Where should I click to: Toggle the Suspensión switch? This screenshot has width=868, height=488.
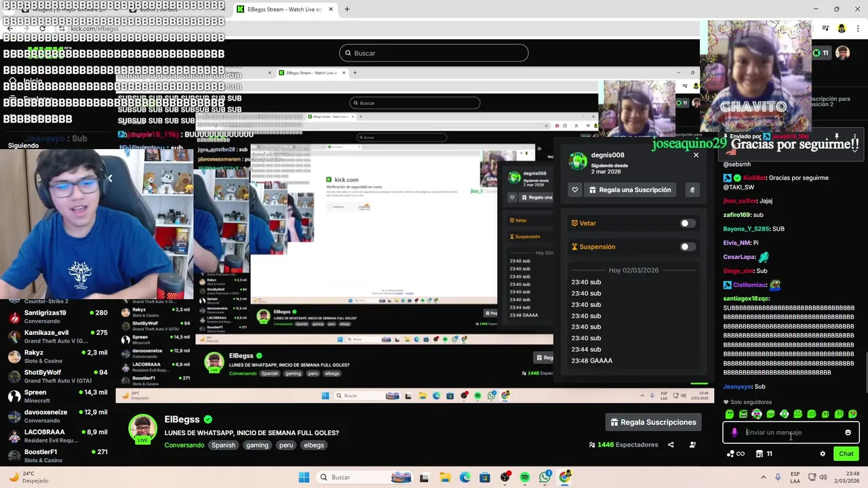pyautogui.click(x=688, y=247)
